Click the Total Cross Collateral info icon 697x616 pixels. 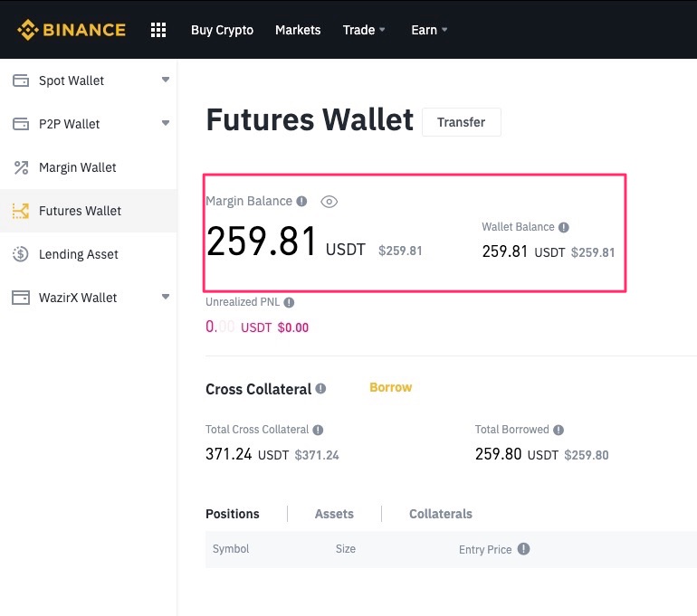point(318,431)
